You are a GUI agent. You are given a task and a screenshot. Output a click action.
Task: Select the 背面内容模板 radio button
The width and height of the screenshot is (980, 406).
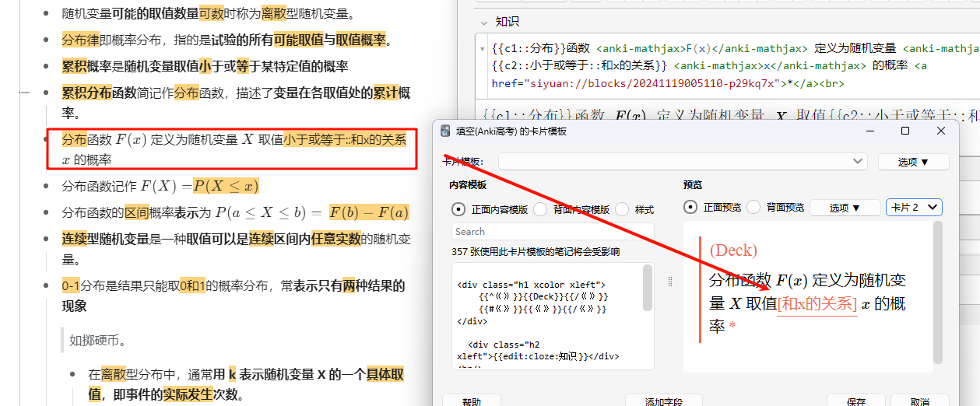pos(542,209)
